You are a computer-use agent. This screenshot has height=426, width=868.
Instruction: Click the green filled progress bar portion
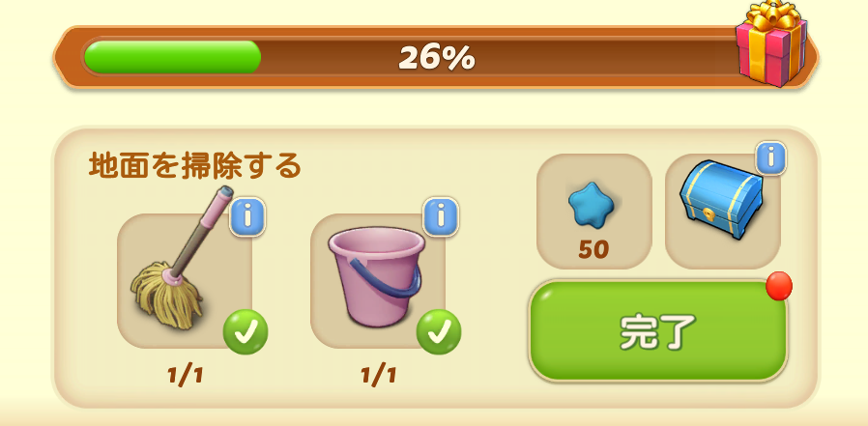(x=172, y=57)
